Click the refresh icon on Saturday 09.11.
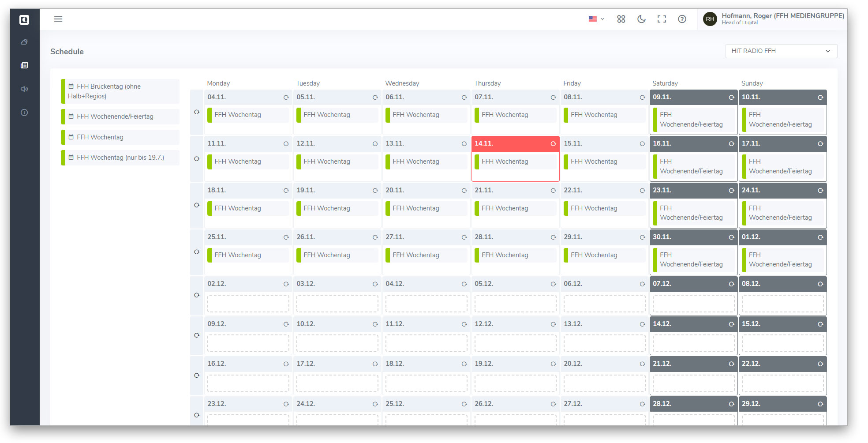This screenshot has width=868, height=443. pos(732,98)
